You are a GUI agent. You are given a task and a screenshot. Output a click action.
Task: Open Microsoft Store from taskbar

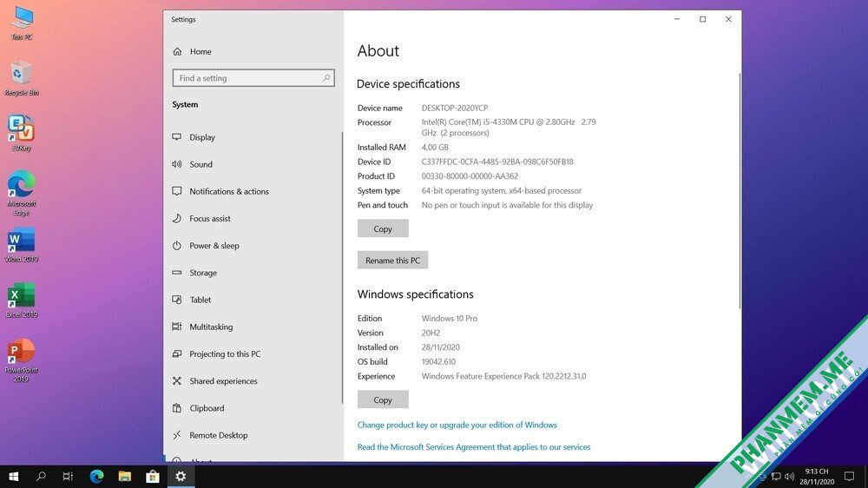pyautogui.click(x=153, y=477)
